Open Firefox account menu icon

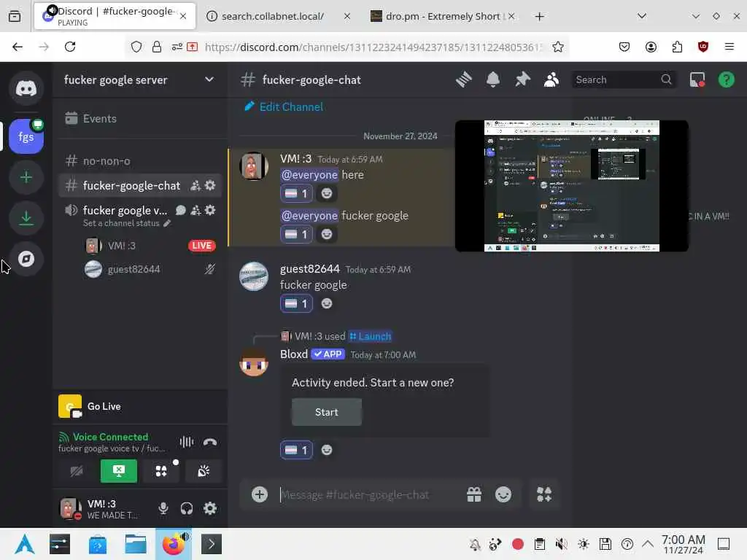point(651,47)
